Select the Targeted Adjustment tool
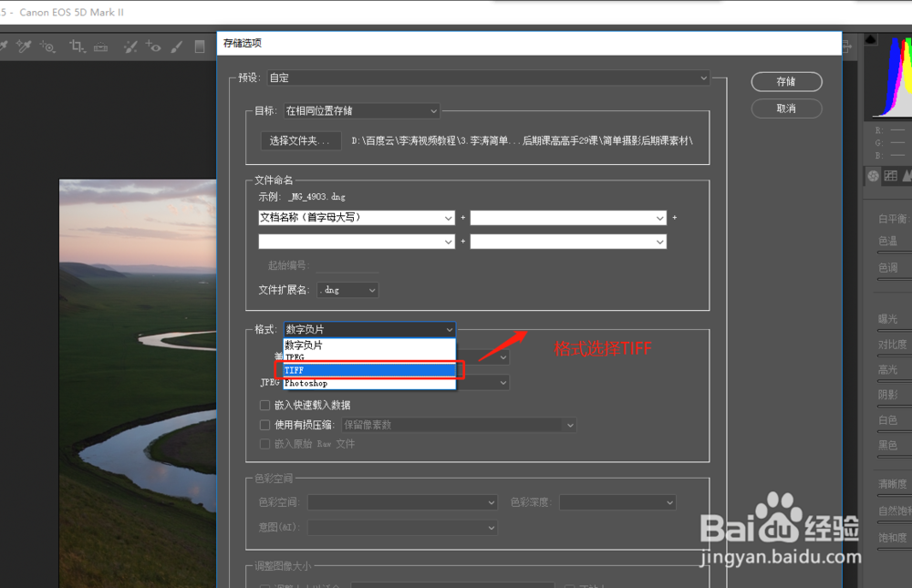This screenshot has height=588, width=912. pos(47,46)
